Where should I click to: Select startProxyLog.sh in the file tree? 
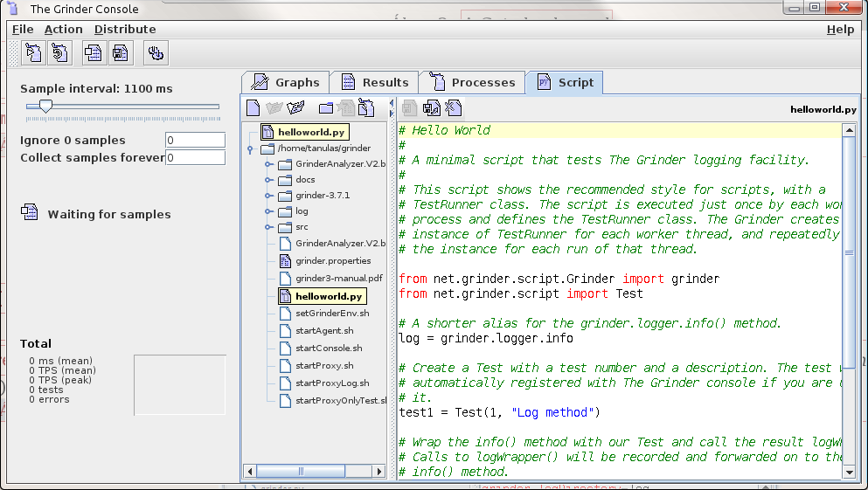332,383
